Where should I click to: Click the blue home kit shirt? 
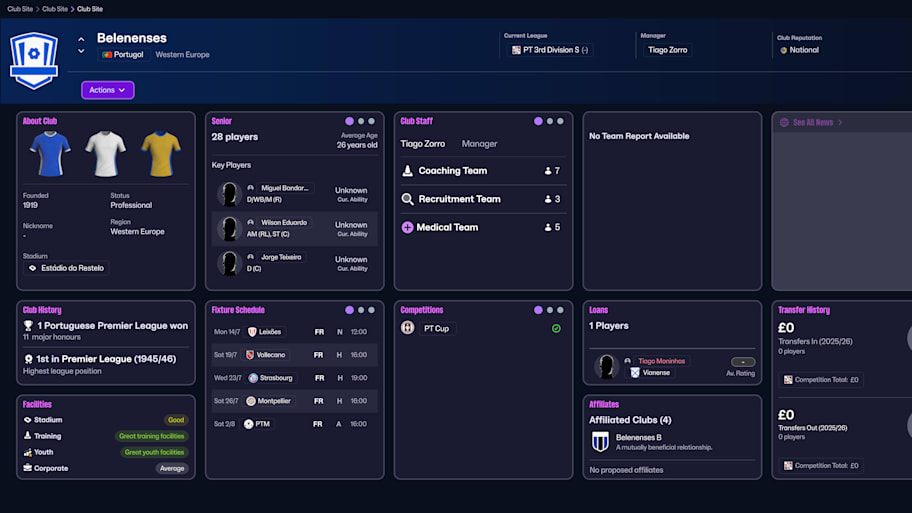[x=50, y=154]
